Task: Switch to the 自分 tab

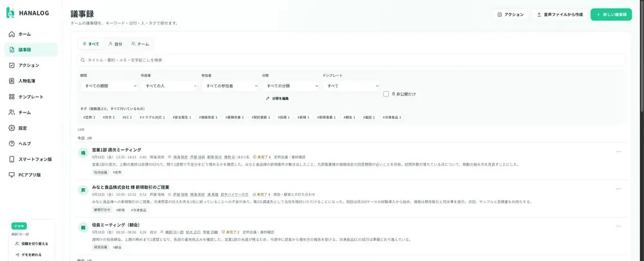Action: [x=115, y=44]
